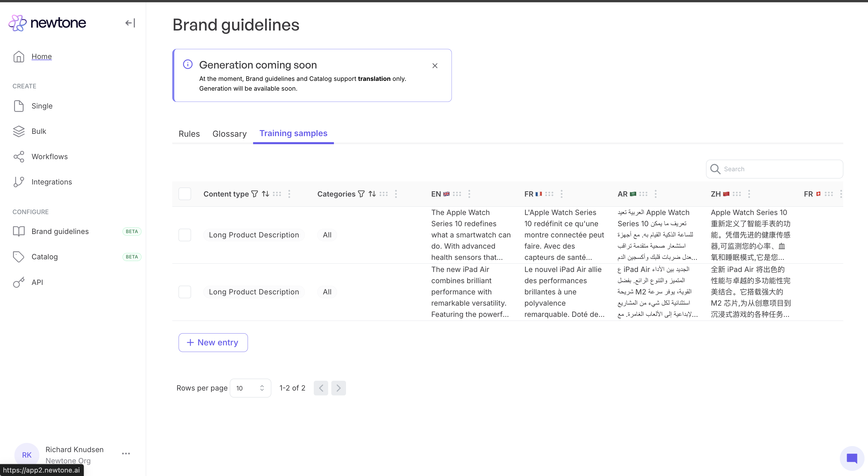Screen dimensions: 868x476
Task: Click the Catalog tag icon
Action: (19, 256)
